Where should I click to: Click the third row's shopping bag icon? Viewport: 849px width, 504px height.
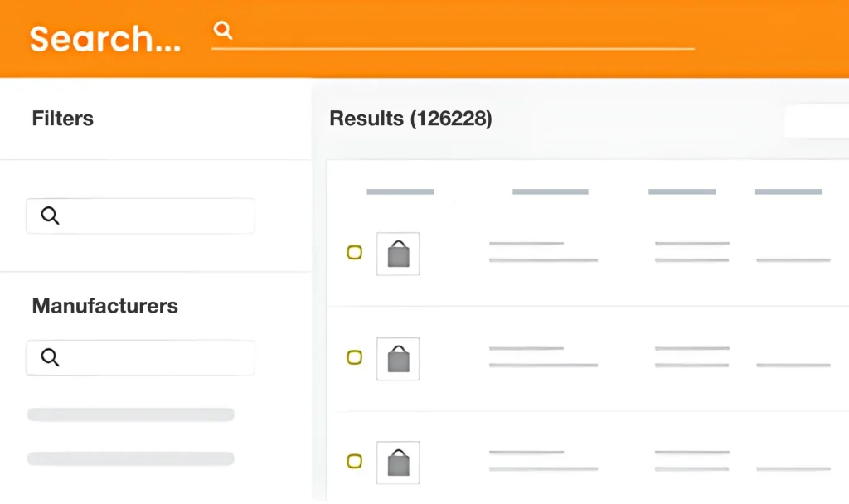[x=398, y=463]
